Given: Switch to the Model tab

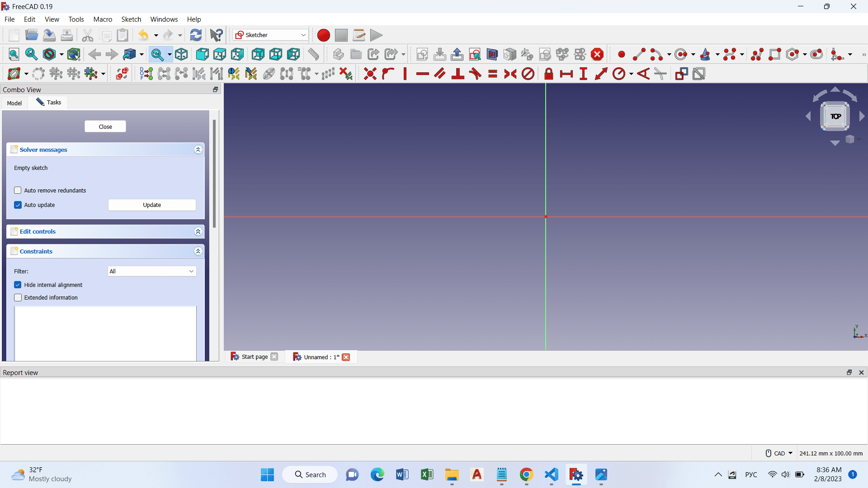Looking at the screenshot, I should pos(14,103).
